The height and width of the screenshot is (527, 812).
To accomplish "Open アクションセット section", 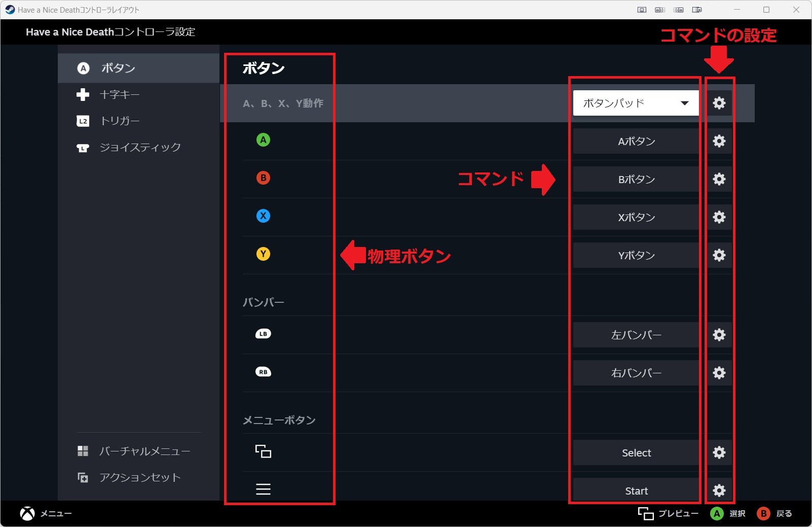I will click(138, 477).
